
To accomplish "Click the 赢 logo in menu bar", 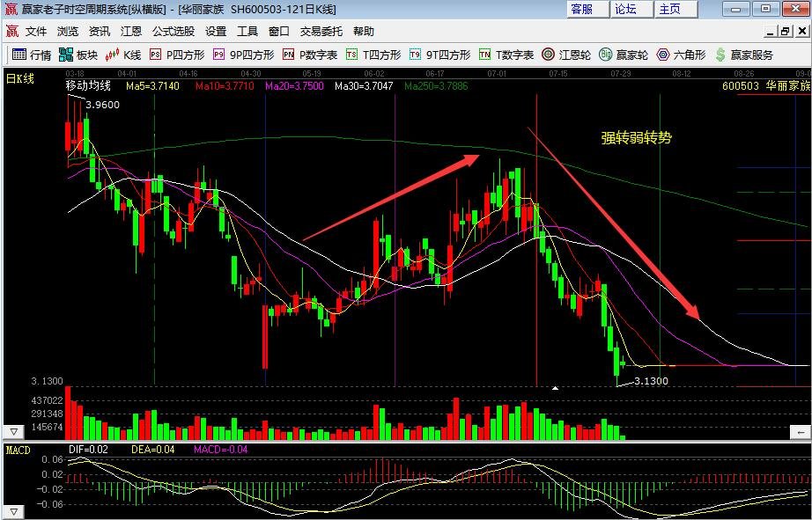I will (x=12, y=32).
